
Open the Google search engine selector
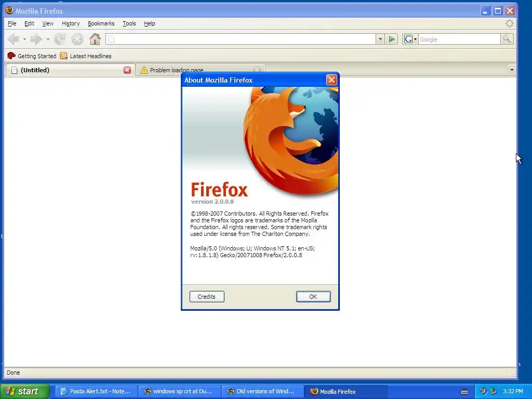tap(410, 39)
